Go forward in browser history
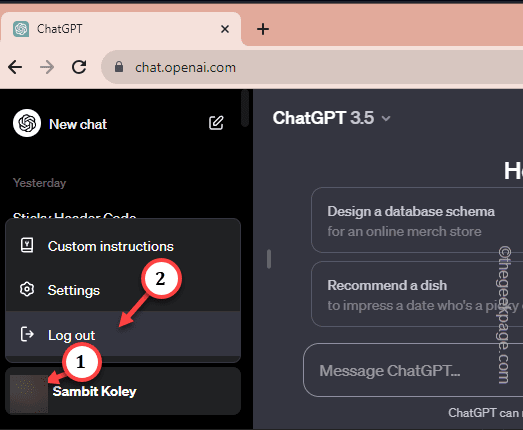Screen dimensions: 523x430 coord(47,67)
